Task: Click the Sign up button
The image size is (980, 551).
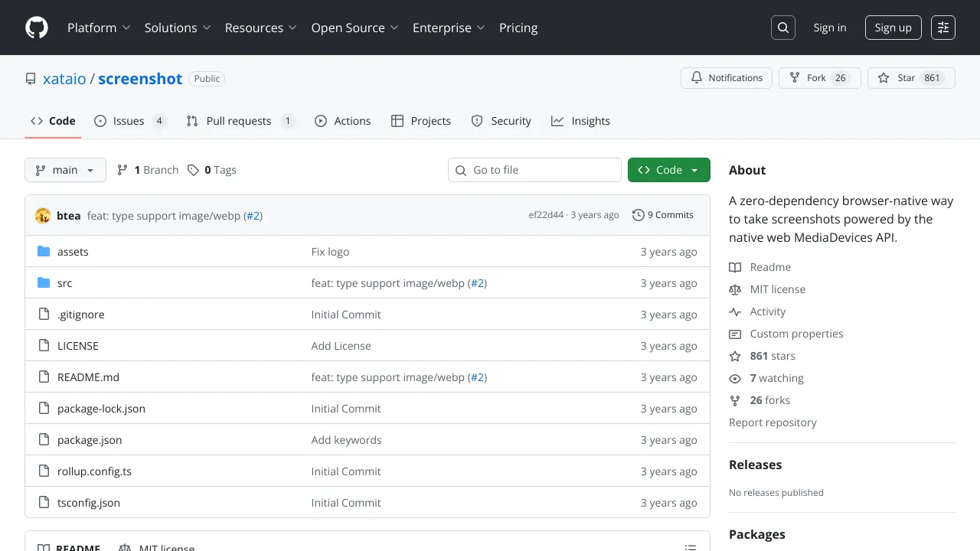Action: (x=893, y=28)
